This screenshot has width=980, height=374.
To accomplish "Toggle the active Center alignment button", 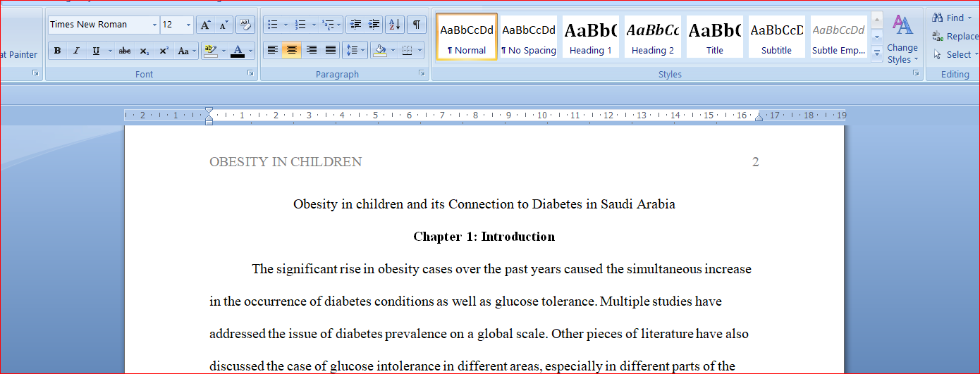I will click(x=291, y=50).
